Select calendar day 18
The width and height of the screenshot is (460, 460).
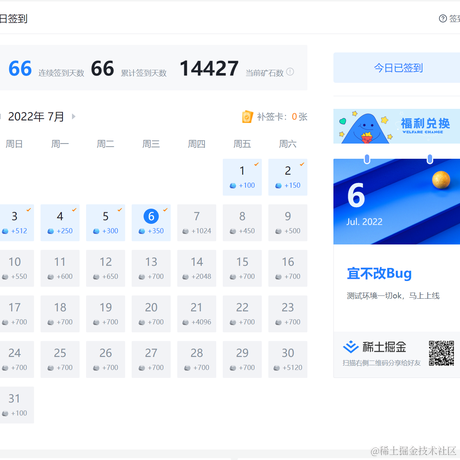tap(60, 314)
